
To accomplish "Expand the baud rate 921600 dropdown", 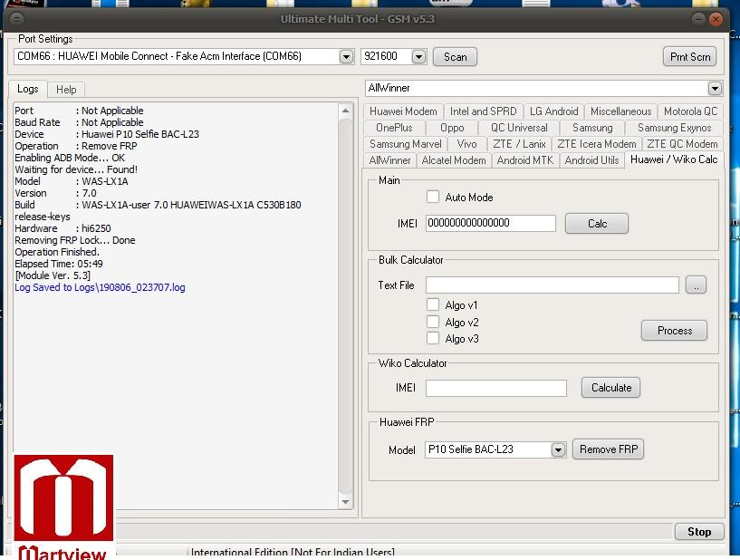I will [418, 56].
